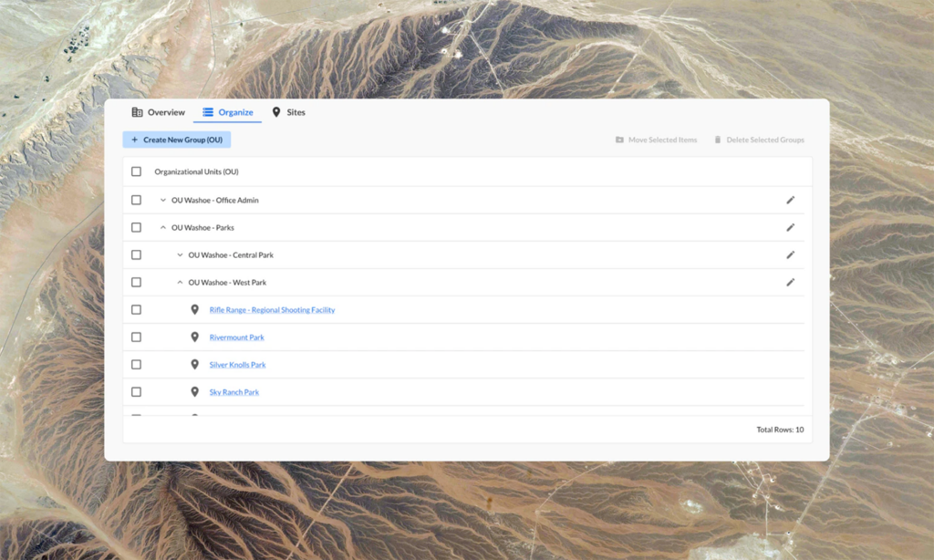Screen dimensions: 934x560
Task: Tick the Rivermount Park row checkbox
Action: point(136,337)
